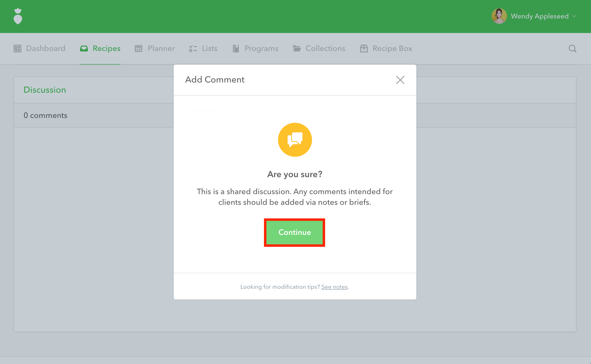The image size is (591, 364).
Task: Click the Collections folder icon
Action: [x=297, y=49]
